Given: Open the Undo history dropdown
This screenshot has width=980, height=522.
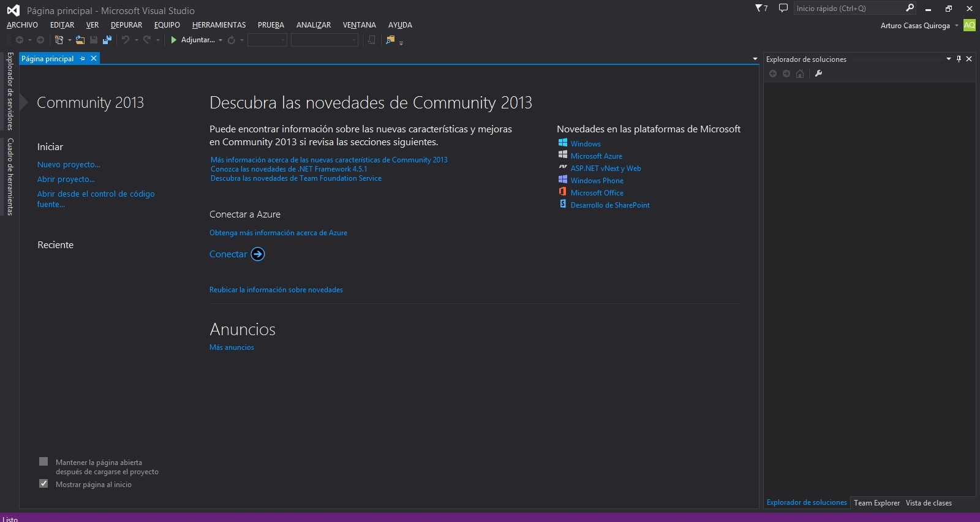Looking at the screenshot, I should coord(136,40).
